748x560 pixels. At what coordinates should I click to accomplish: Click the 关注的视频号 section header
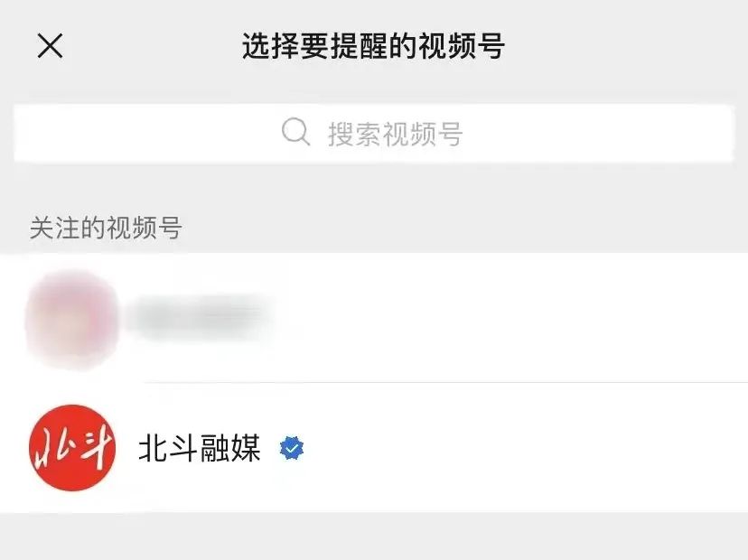point(106,227)
